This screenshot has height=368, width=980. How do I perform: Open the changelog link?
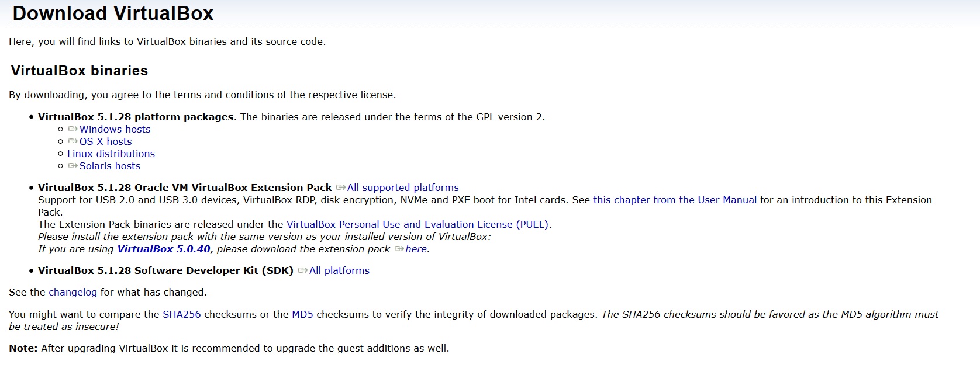73,292
